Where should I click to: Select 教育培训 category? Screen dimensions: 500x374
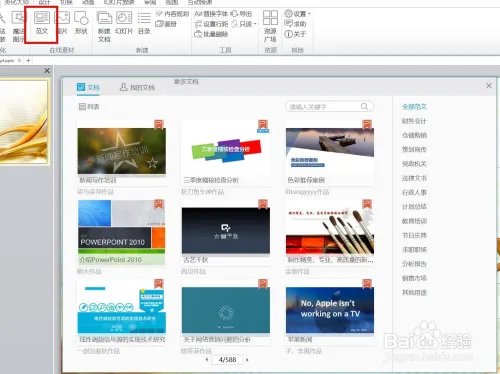tap(414, 221)
